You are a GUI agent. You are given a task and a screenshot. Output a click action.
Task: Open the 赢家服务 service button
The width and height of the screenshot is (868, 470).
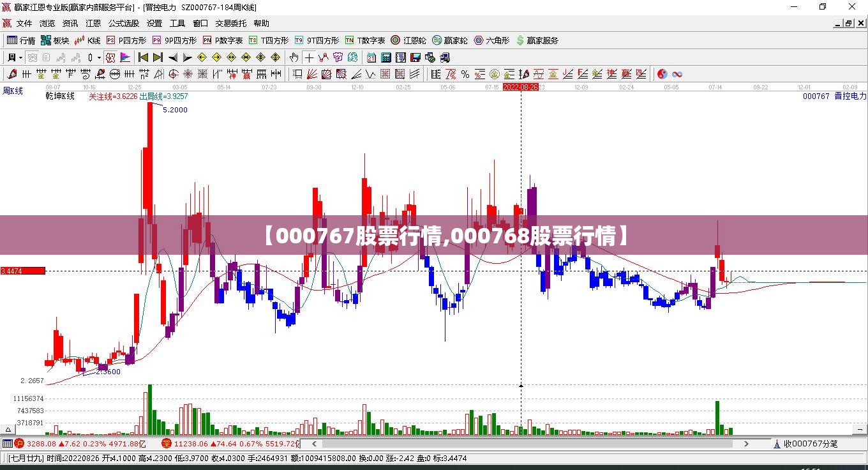point(537,40)
